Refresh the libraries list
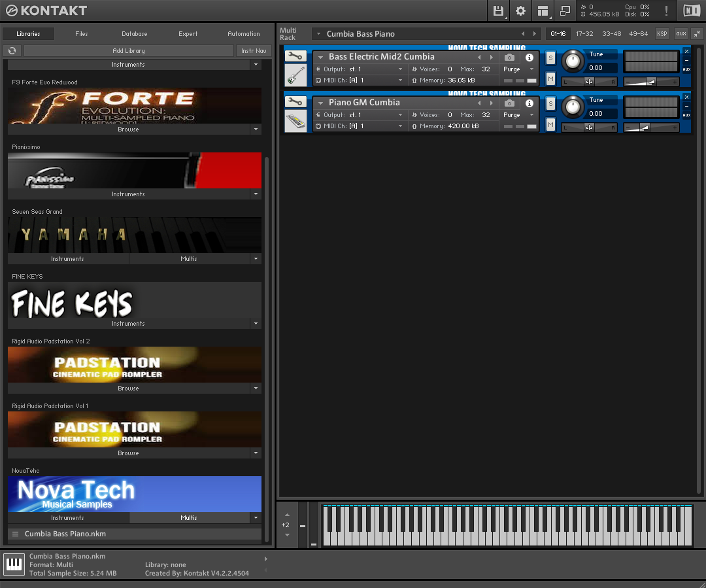This screenshot has width=706, height=588. coord(12,51)
